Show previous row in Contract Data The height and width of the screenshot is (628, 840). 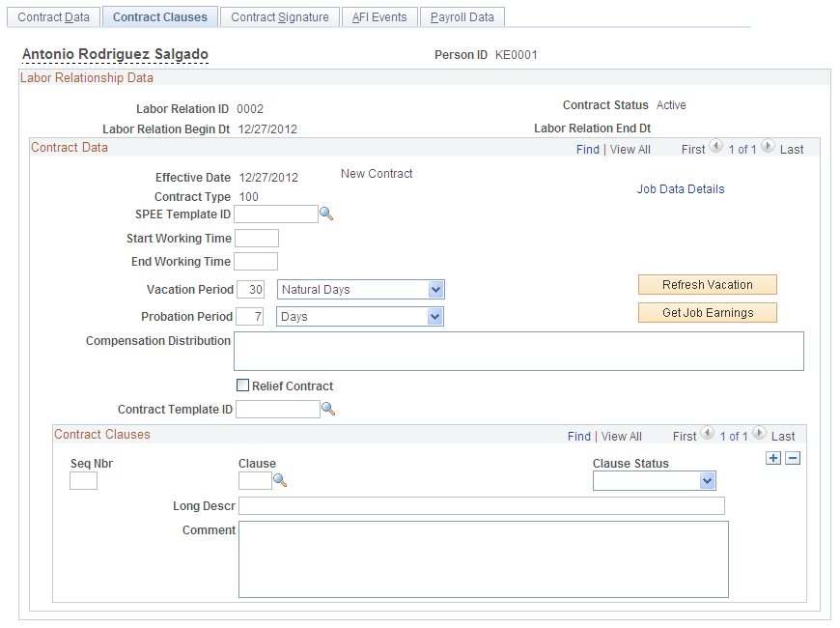[716, 146]
